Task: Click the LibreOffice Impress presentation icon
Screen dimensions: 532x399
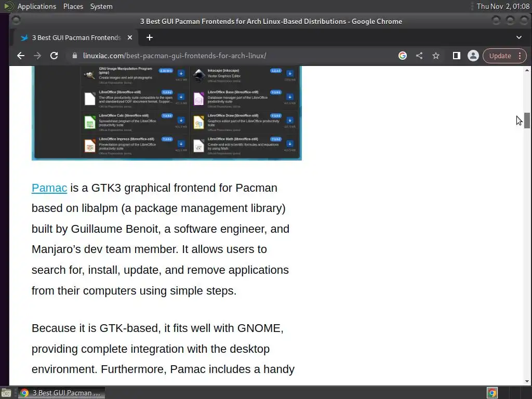Action: point(90,146)
